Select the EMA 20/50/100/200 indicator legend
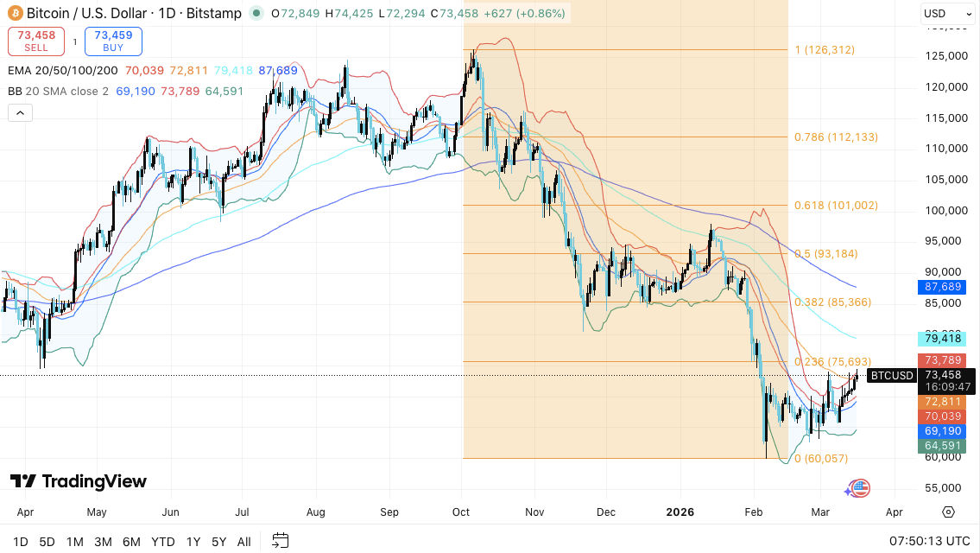This screenshot has height=553, width=980. (63, 71)
